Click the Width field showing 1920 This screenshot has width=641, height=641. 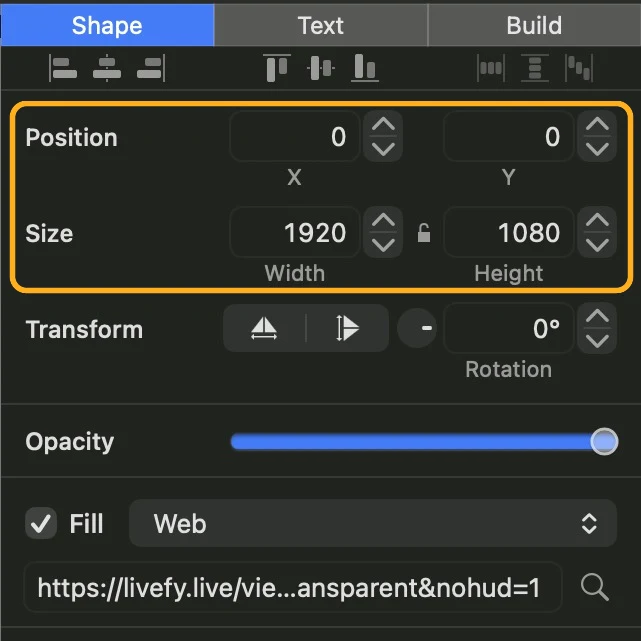(x=295, y=232)
